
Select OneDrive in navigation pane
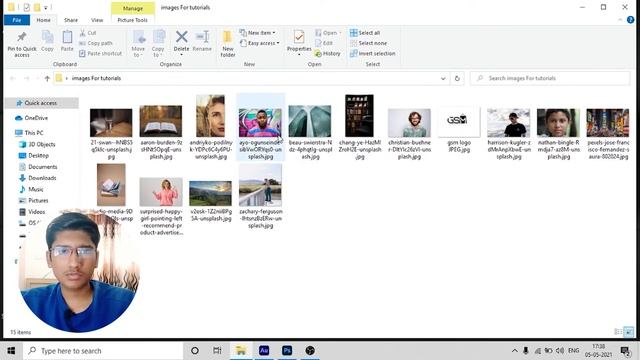tap(31, 118)
